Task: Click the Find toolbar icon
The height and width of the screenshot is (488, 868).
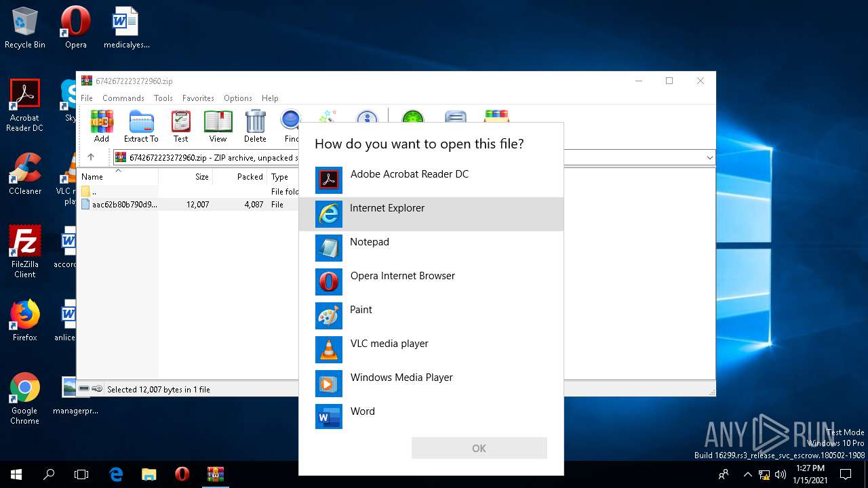Action: 291,126
